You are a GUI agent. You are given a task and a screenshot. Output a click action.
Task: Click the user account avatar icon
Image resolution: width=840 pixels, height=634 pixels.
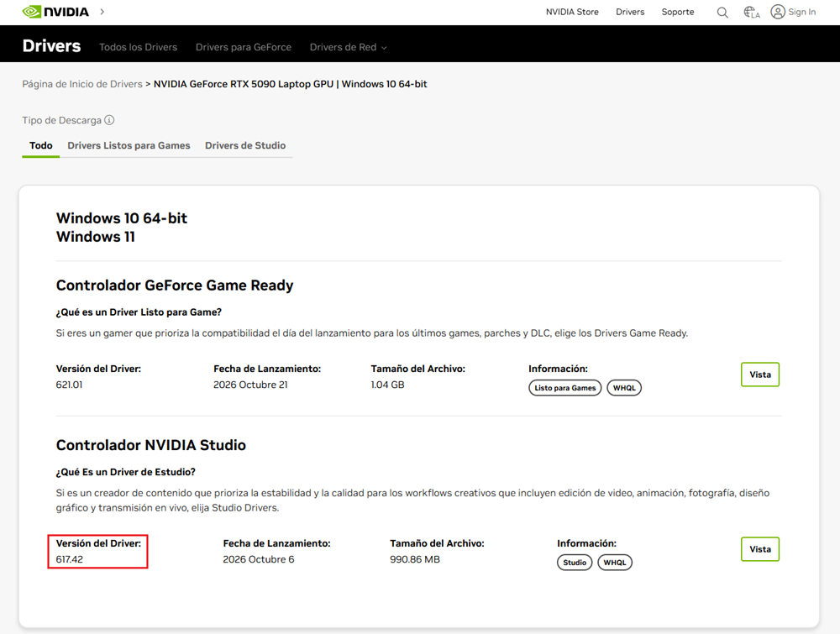tap(778, 12)
